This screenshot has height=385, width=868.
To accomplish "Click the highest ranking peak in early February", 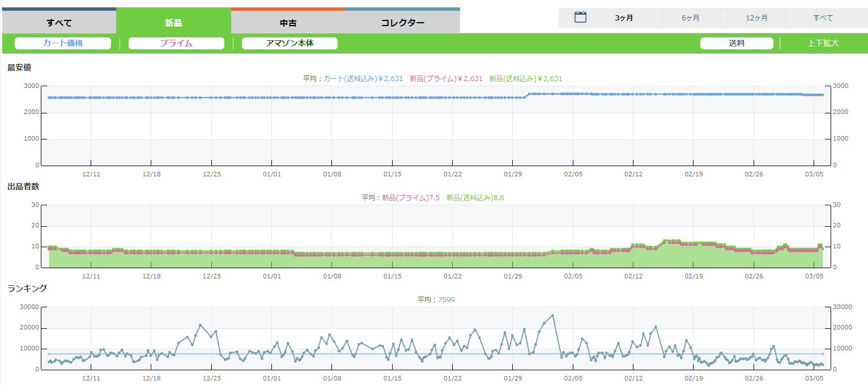I will tap(552, 315).
